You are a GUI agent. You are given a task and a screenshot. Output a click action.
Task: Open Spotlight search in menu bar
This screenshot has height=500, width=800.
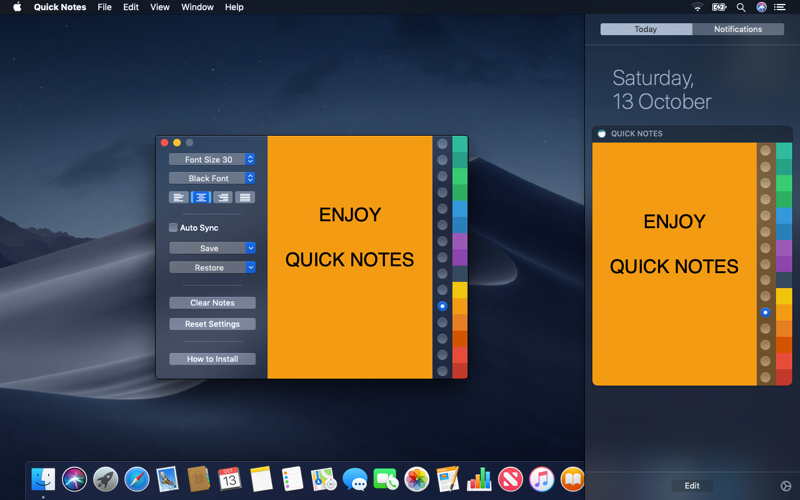click(741, 7)
